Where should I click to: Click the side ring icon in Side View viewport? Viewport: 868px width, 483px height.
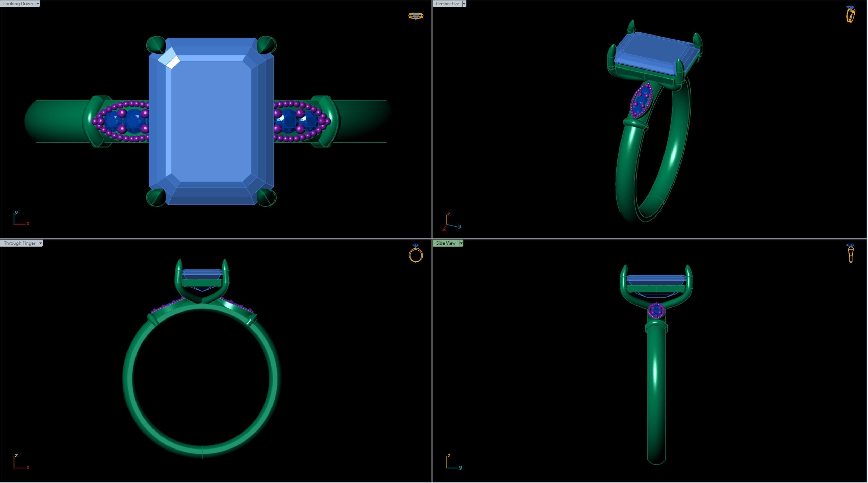point(850,253)
